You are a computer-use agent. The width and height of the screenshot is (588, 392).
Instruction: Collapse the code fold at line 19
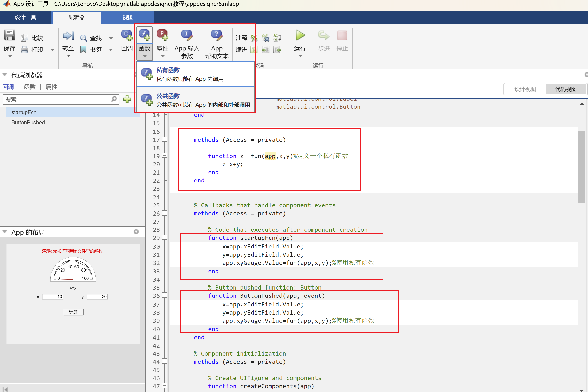coord(164,156)
